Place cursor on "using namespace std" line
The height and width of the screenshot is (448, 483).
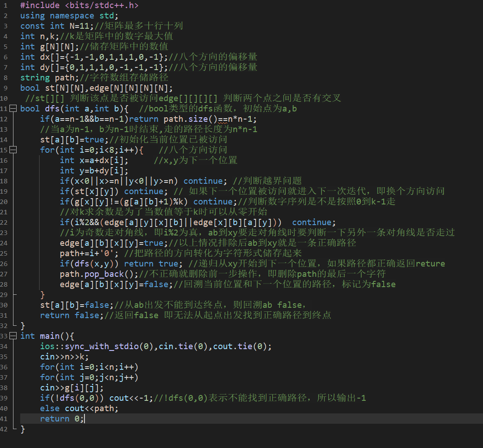pos(69,16)
